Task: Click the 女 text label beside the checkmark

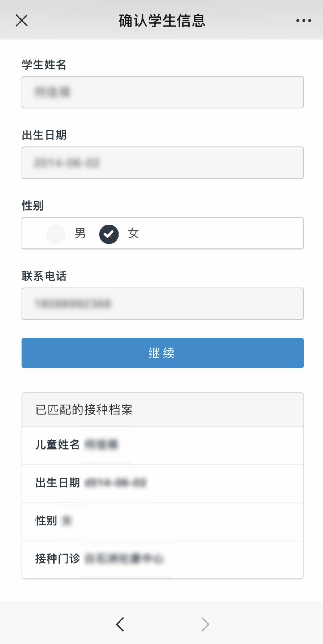Action: pos(133,233)
